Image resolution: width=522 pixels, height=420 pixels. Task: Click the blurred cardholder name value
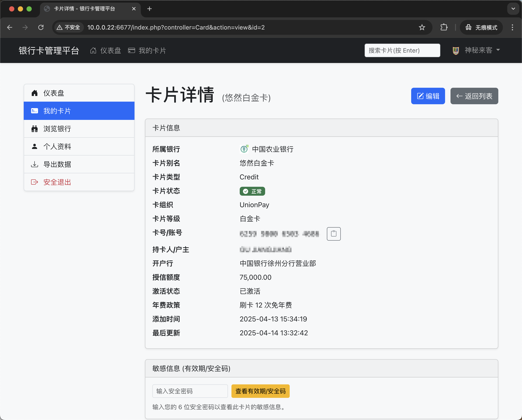pyautogui.click(x=265, y=250)
